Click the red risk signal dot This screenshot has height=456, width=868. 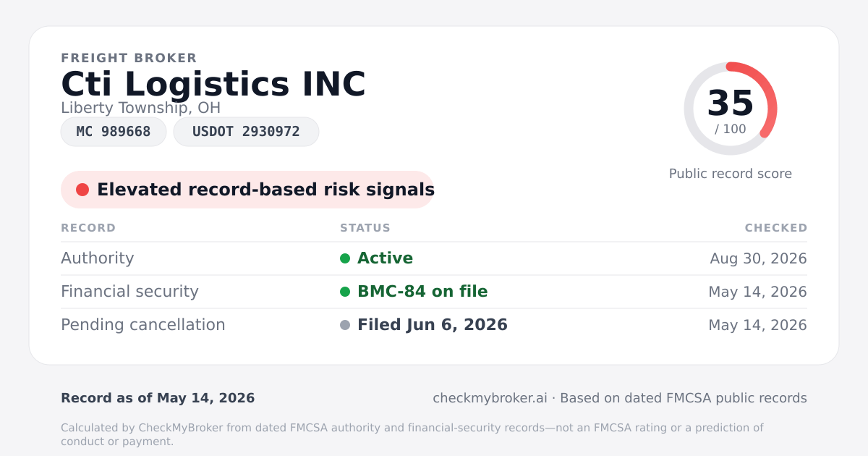click(x=82, y=190)
